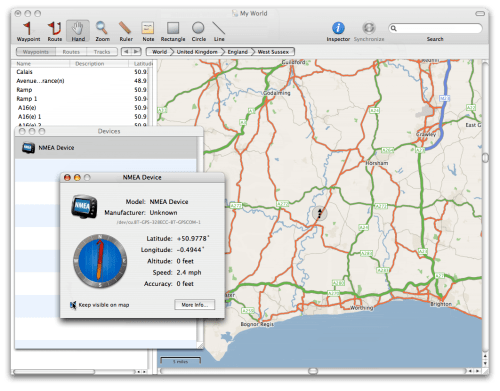Image resolution: width=500 pixels, height=391 pixels.
Task: Click the Longitude value -0.4944
Action: click(x=190, y=250)
